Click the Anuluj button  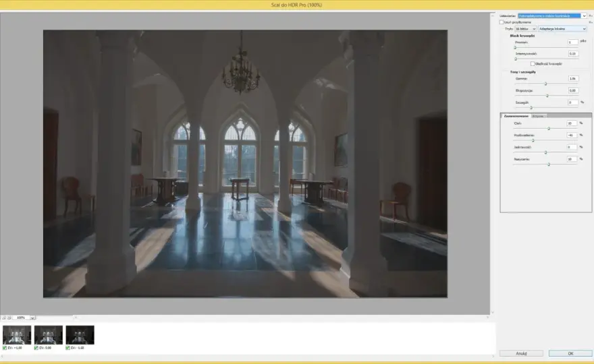click(521, 353)
